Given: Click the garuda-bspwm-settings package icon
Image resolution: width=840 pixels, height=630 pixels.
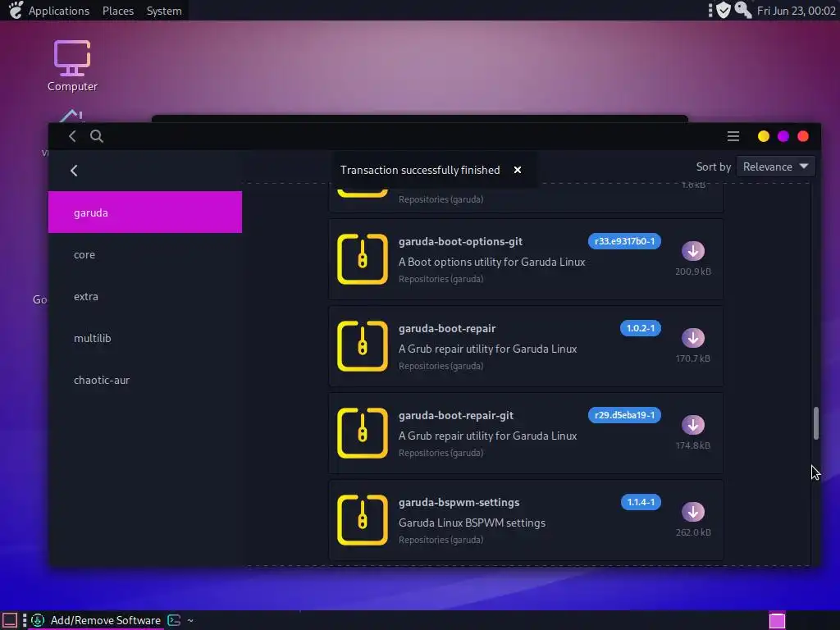Looking at the screenshot, I should [362, 519].
